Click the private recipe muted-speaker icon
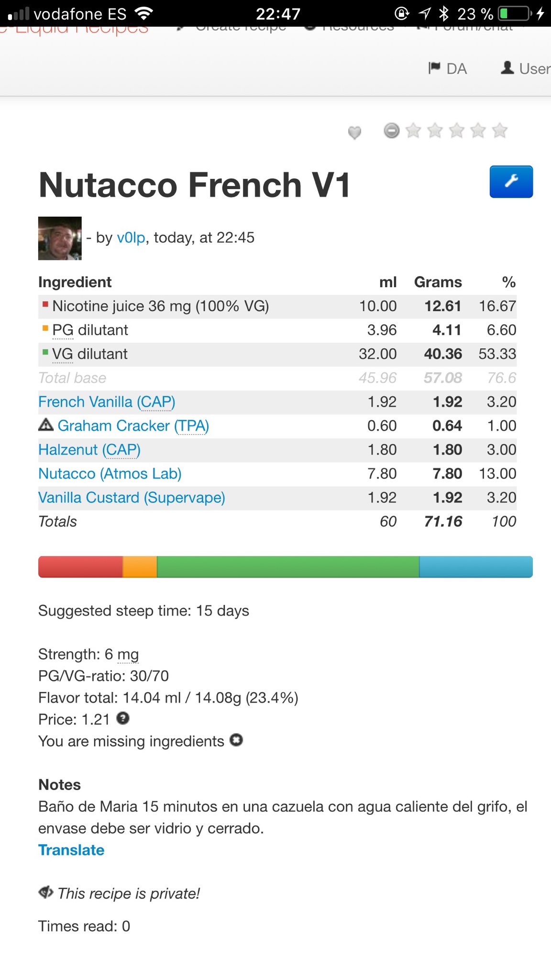Screen dimensions: 551x980 tap(46, 893)
